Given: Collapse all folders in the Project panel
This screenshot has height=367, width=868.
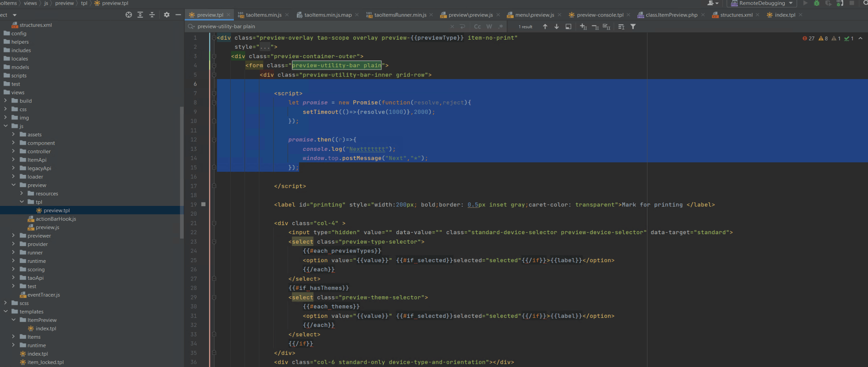Looking at the screenshot, I should pyautogui.click(x=152, y=15).
